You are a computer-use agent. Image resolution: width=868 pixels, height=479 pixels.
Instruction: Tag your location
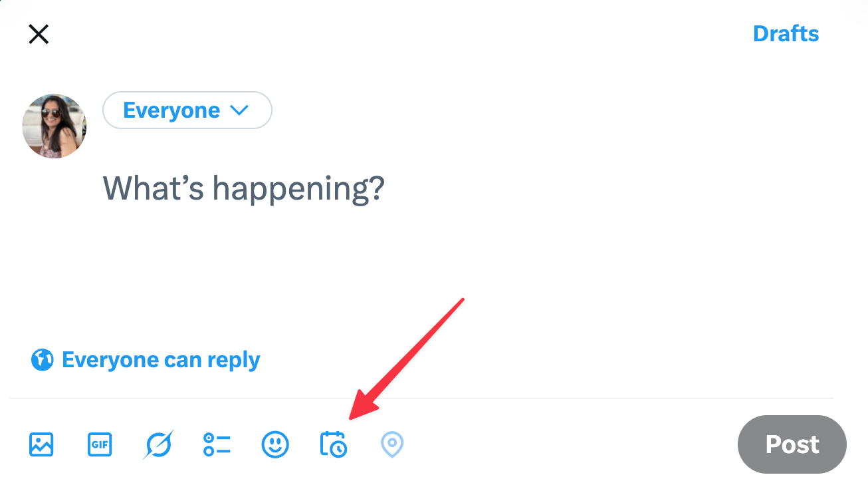(x=391, y=444)
